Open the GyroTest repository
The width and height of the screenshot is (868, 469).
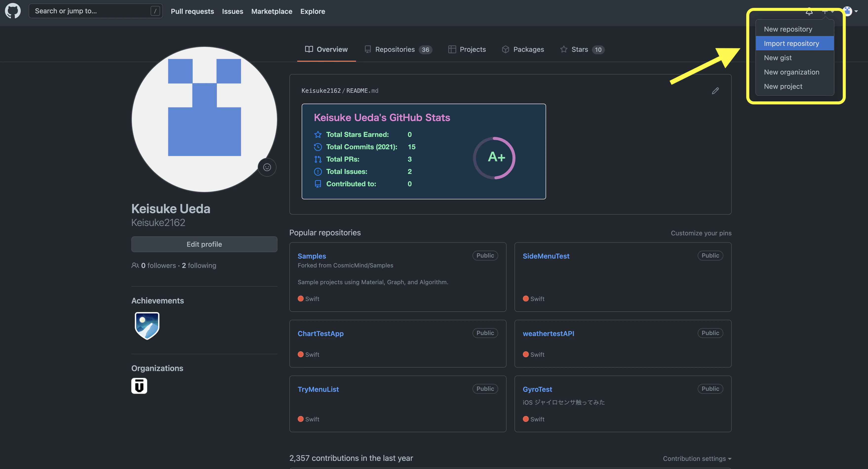(x=537, y=389)
